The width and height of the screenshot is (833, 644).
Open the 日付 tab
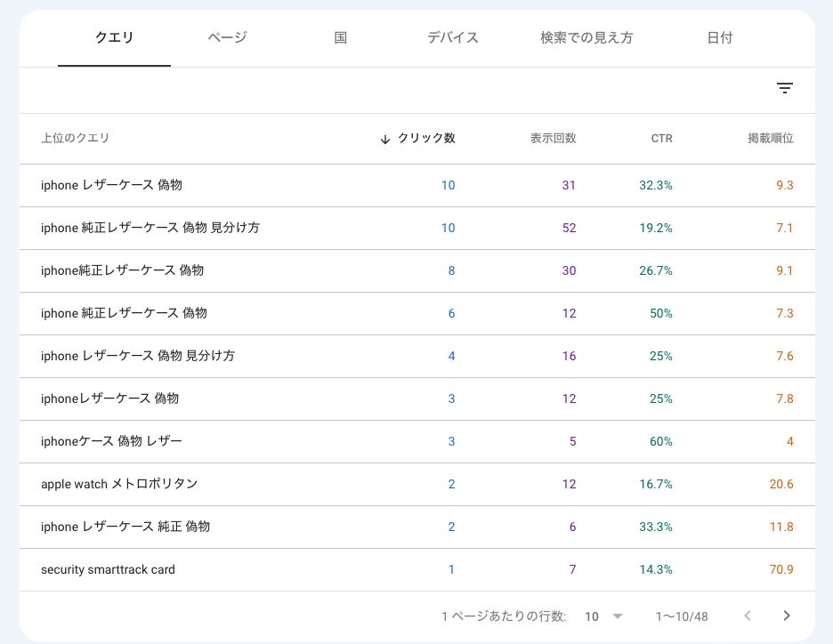pos(719,37)
